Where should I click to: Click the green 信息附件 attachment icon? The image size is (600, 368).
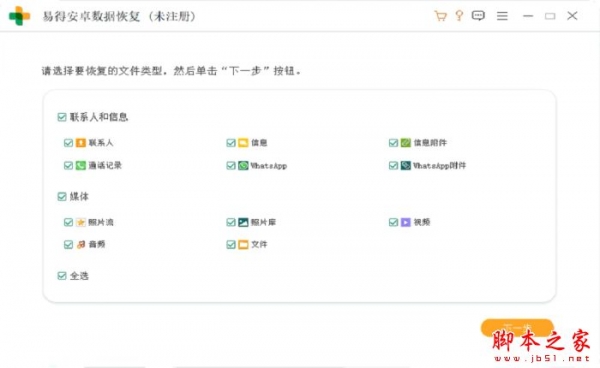coord(406,143)
